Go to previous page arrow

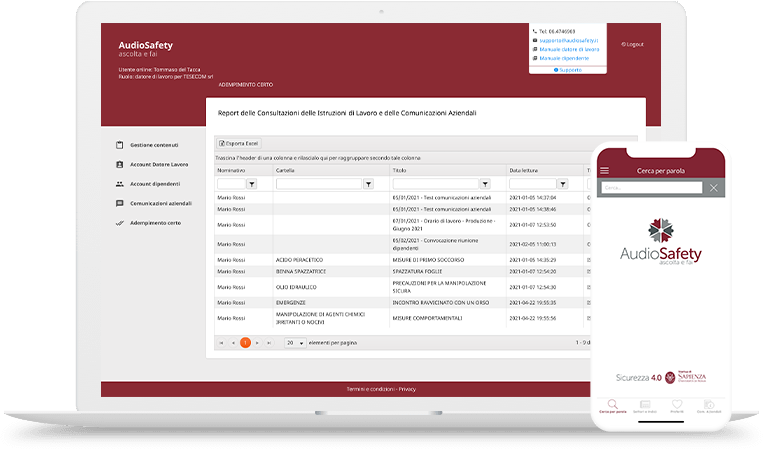point(233,343)
